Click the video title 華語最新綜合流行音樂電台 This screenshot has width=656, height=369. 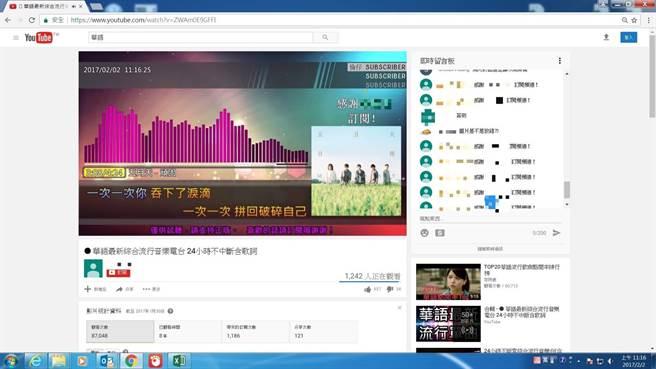(x=171, y=251)
